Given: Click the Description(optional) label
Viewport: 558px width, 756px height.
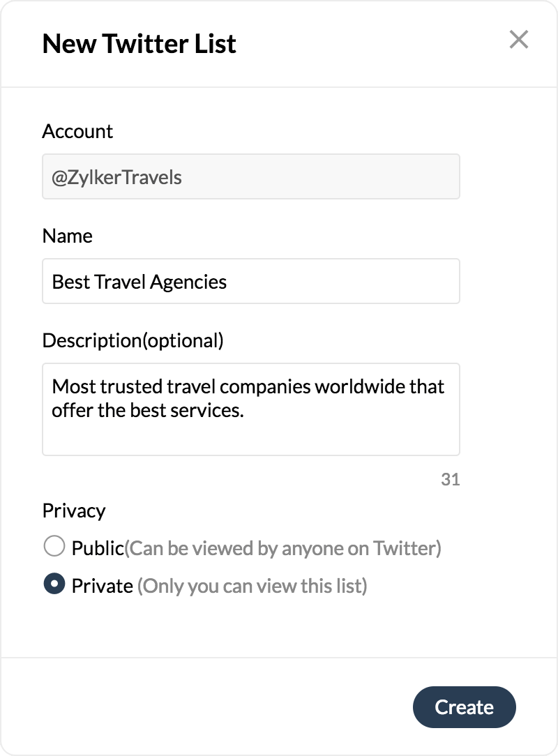Looking at the screenshot, I should [133, 340].
